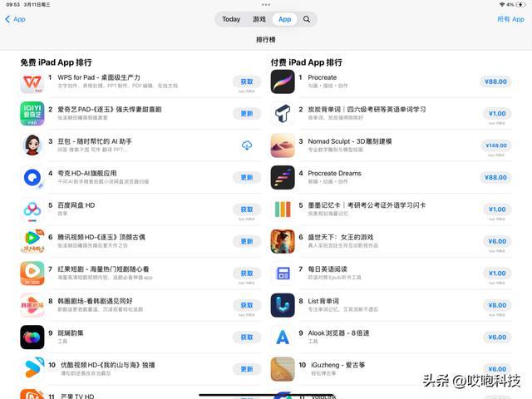Tap the search magnifier icon

click(307, 19)
